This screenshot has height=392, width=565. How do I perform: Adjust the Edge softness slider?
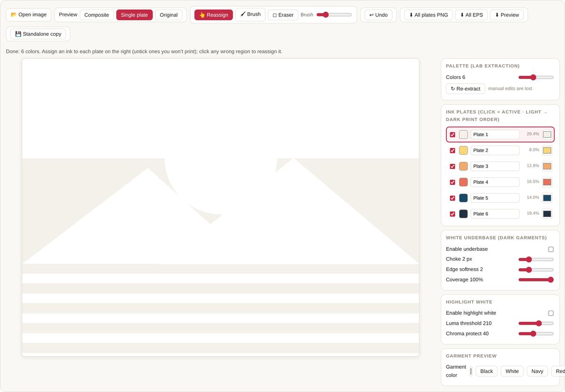[x=536, y=270]
